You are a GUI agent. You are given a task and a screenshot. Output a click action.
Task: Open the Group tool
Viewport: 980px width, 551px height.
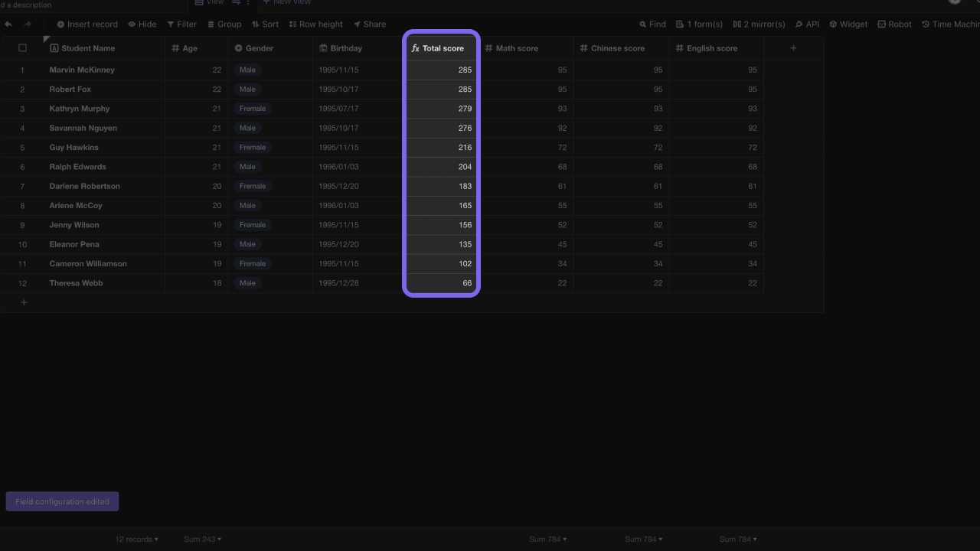[x=224, y=24]
